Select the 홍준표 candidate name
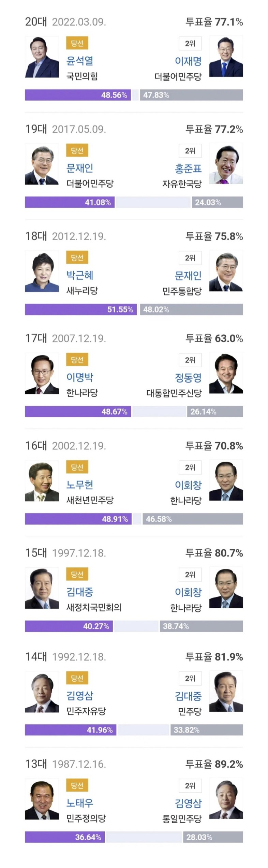Image resolution: width=268 pixels, height=868 pixels. point(188,169)
